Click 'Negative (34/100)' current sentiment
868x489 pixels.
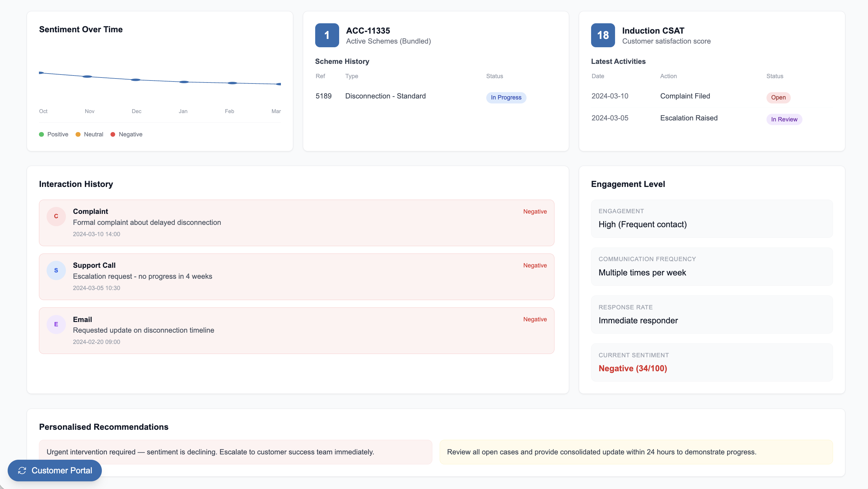point(633,368)
